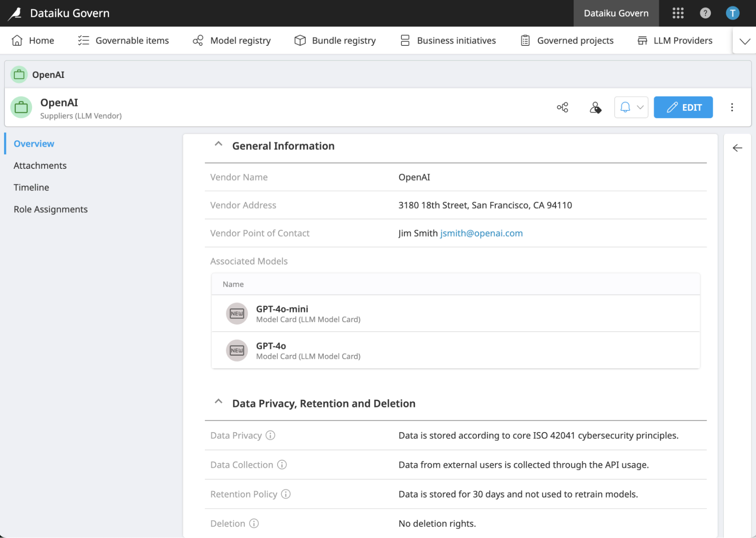Image resolution: width=756 pixels, height=538 pixels.
Task: Show Deletion info tooltip icon
Action: click(x=254, y=523)
